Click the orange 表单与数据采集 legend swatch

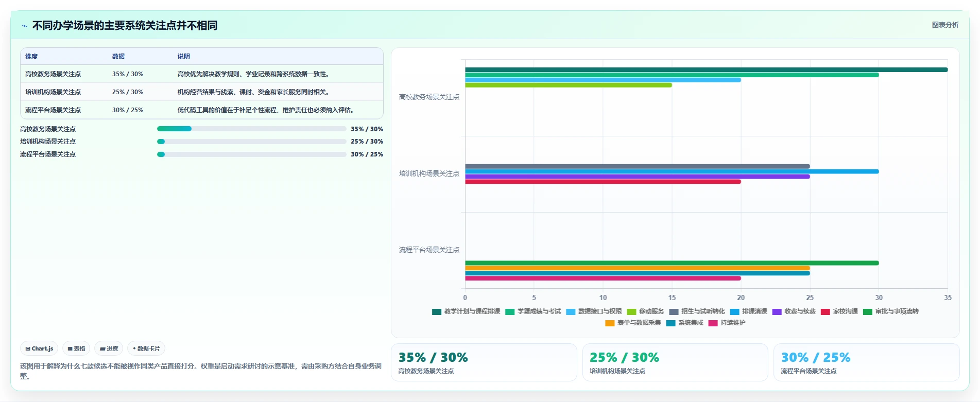pyautogui.click(x=610, y=323)
